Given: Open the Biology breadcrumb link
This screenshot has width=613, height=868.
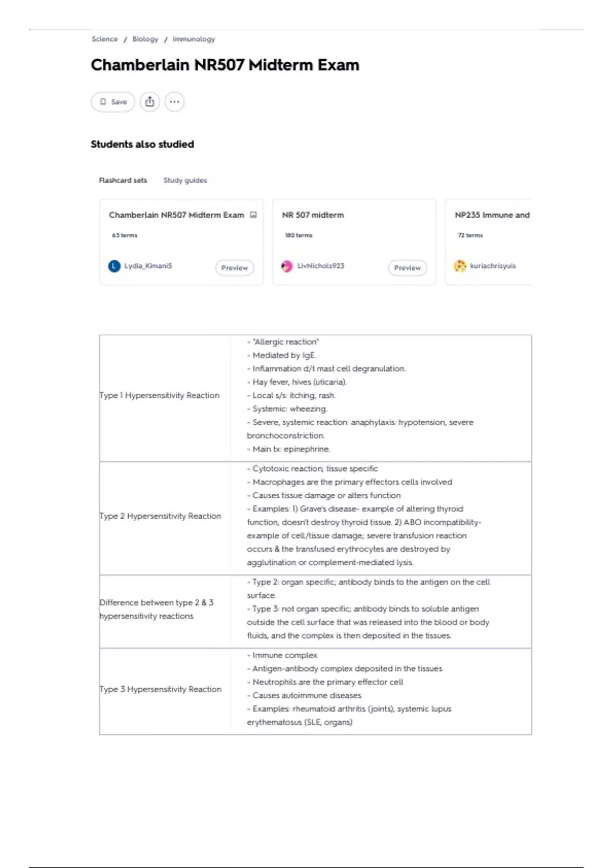Looking at the screenshot, I should click(145, 39).
